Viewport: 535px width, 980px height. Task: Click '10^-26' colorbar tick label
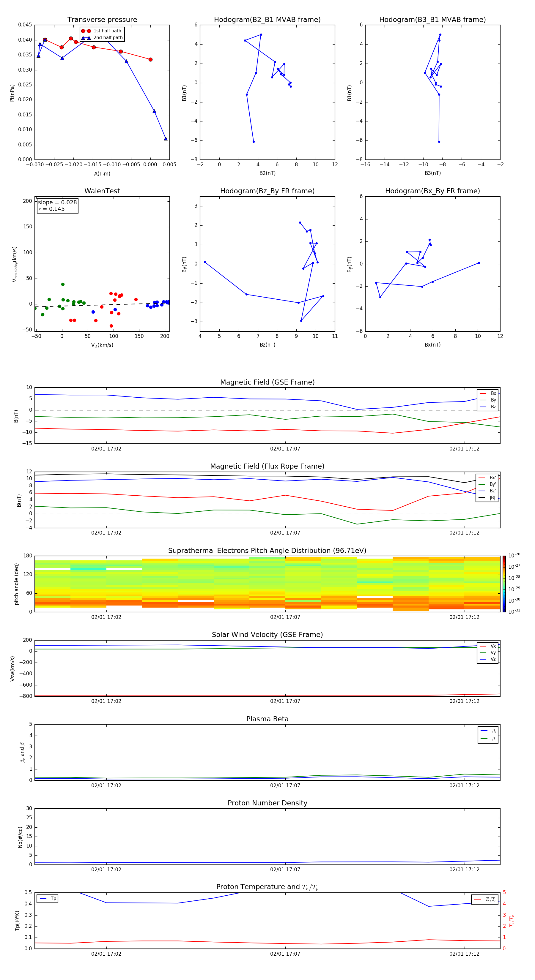click(x=514, y=555)
